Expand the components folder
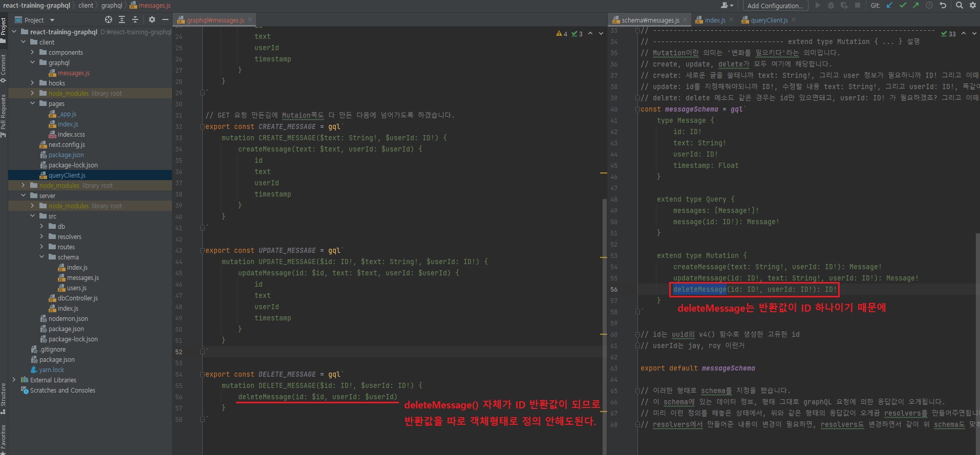The width and height of the screenshot is (980, 455). [33, 52]
